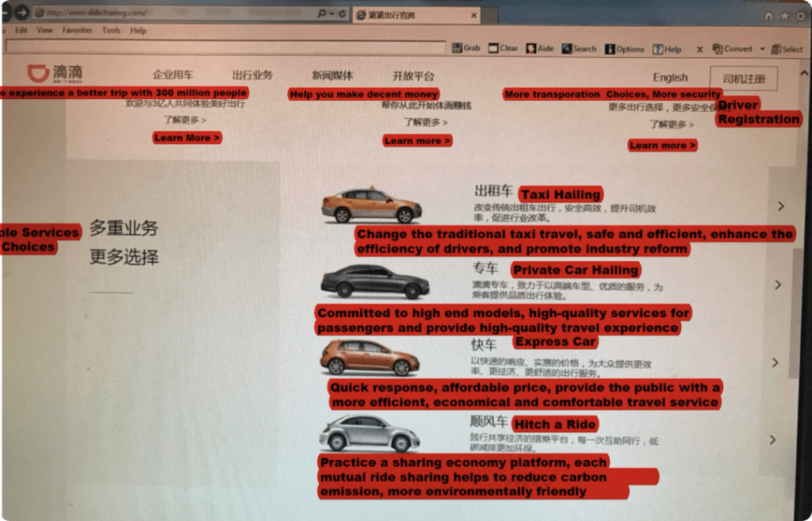The image size is (812, 521).
Task: Click the didichuxing.com address bar
Action: tap(175, 13)
